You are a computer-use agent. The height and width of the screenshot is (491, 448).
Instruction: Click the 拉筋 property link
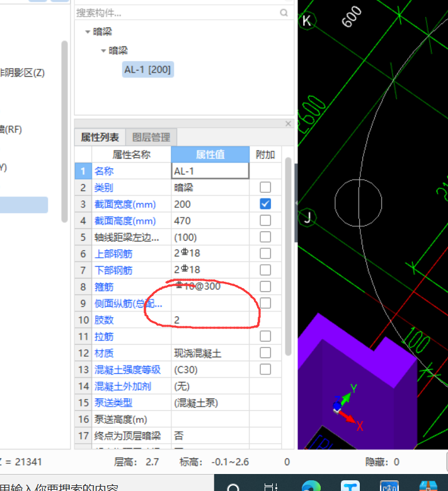coord(104,337)
